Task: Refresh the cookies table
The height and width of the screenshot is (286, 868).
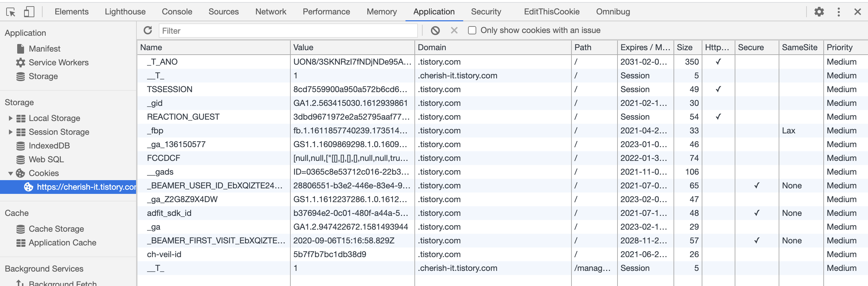Action: click(x=148, y=30)
